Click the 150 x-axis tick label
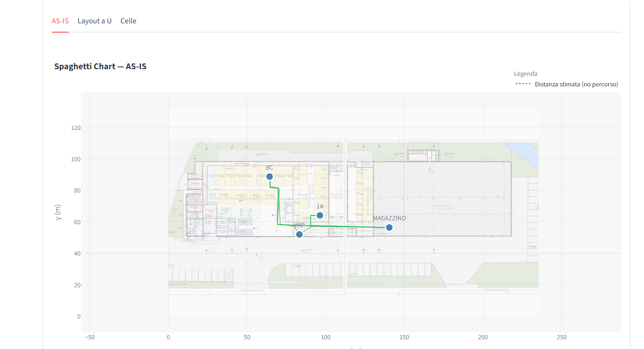 pos(404,338)
